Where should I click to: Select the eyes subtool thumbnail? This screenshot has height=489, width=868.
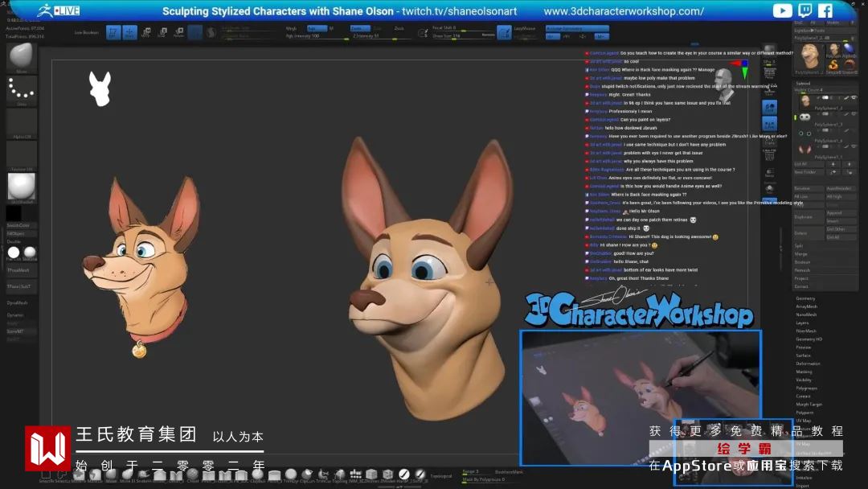(805, 117)
